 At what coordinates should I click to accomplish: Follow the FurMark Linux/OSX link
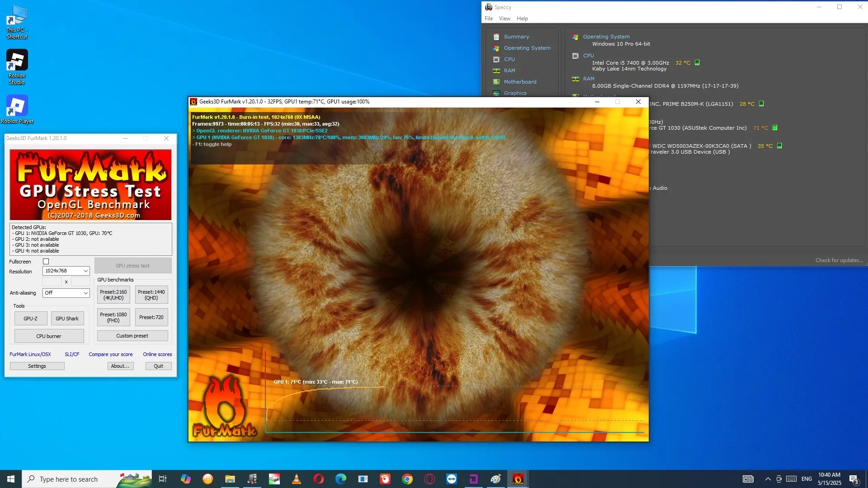[30, 354]
